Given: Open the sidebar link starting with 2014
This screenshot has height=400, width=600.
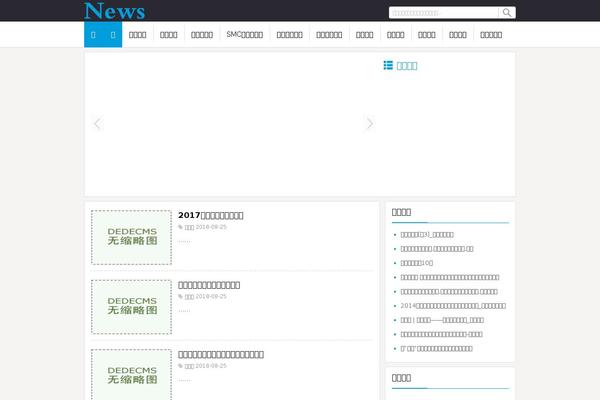Looking at the screenshot, I should click(453, 306).
